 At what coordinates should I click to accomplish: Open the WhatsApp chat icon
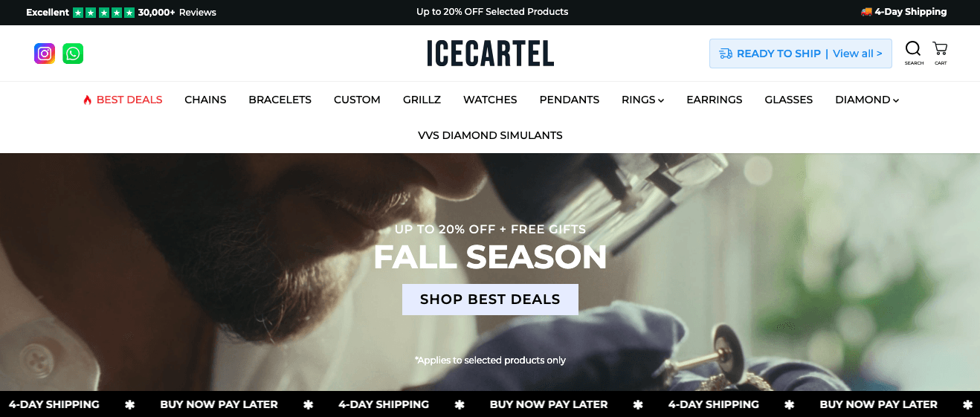[73, 54]
